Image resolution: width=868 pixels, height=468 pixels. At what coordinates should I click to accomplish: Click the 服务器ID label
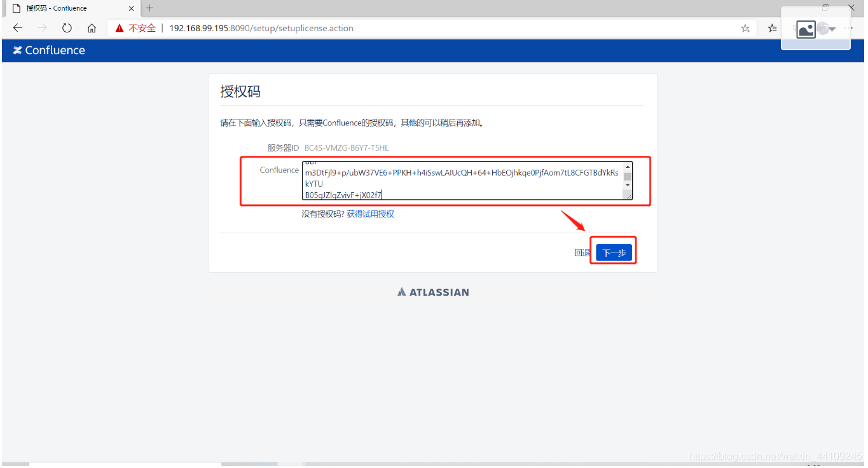point(283,148)
